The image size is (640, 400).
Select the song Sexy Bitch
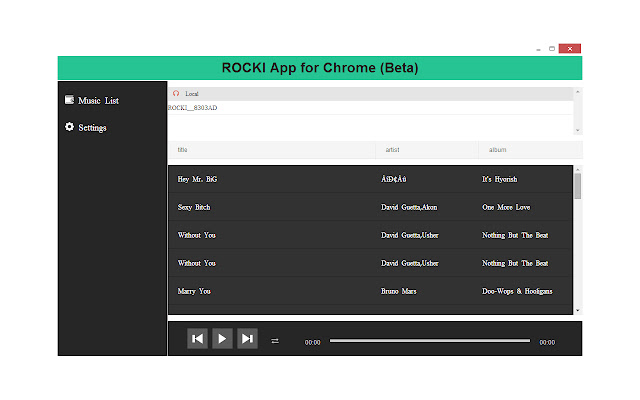(194, 207)
